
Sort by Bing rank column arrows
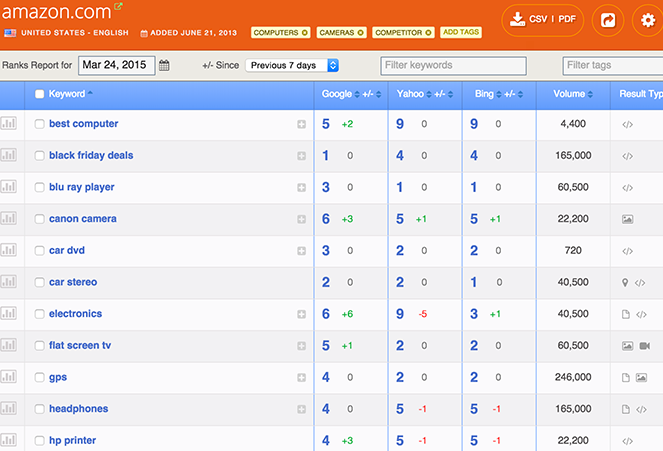pos(499,95)
